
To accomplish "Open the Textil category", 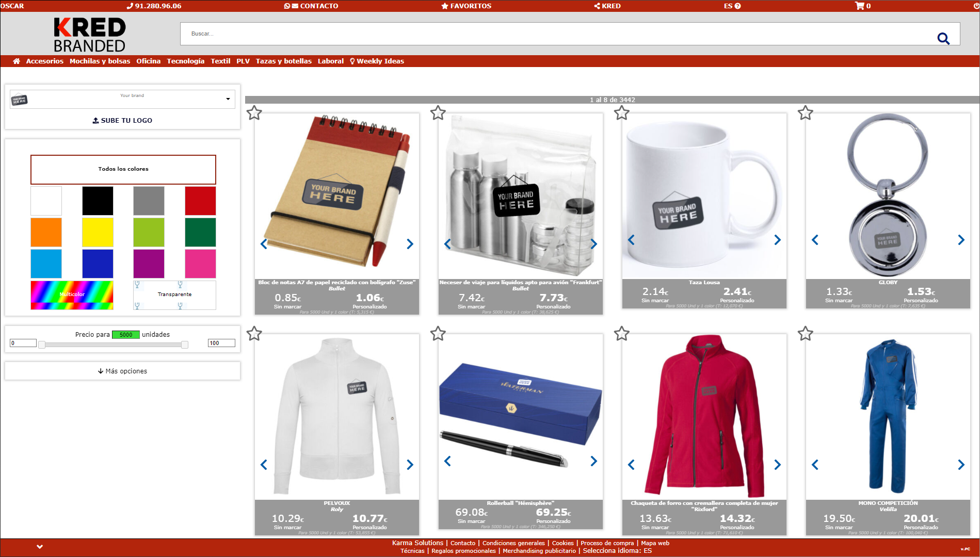I will (220, 61).
